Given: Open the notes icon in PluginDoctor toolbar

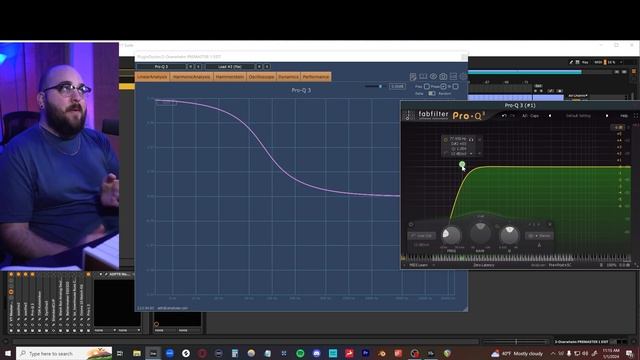Looking at the screenshot, I should coord(413,77).
